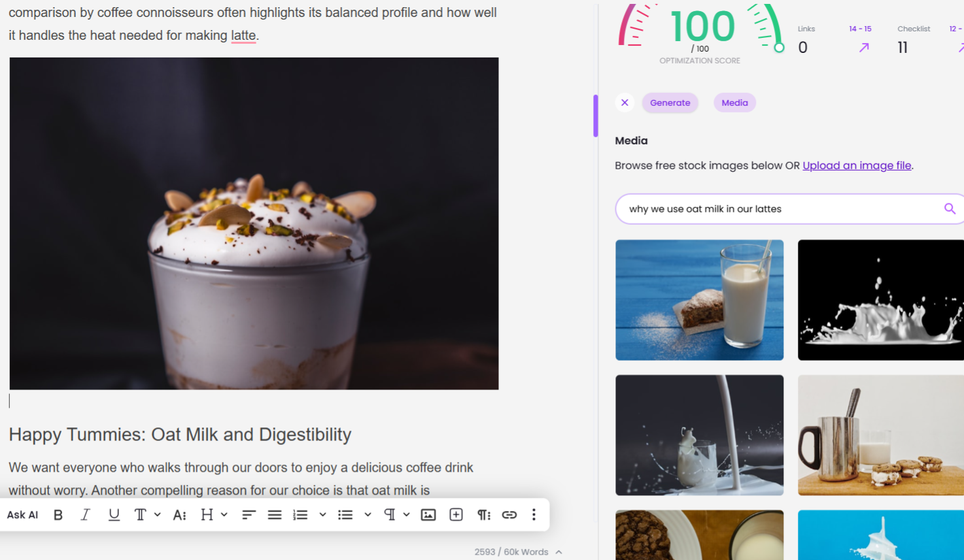Click the Ask AI toolbar button
The height and width of the screenshot is (560, 964).
(x=22, y=515)
